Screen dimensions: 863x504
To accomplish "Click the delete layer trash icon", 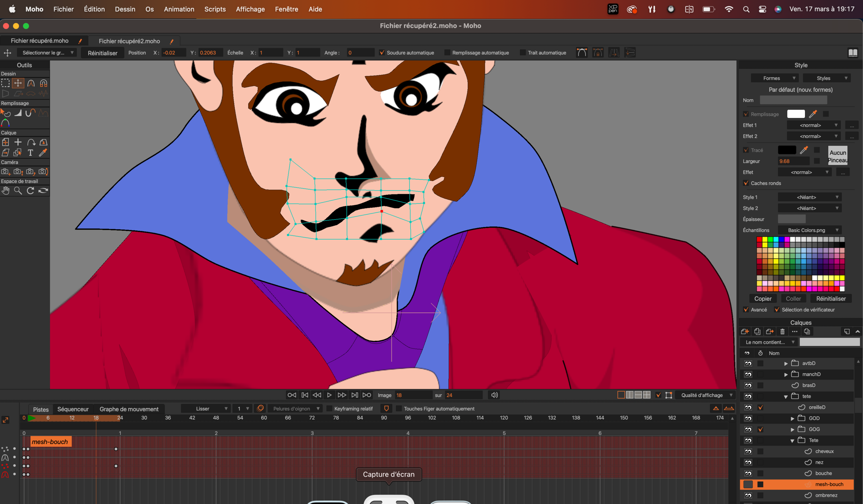I will click(x=782, y=331).
